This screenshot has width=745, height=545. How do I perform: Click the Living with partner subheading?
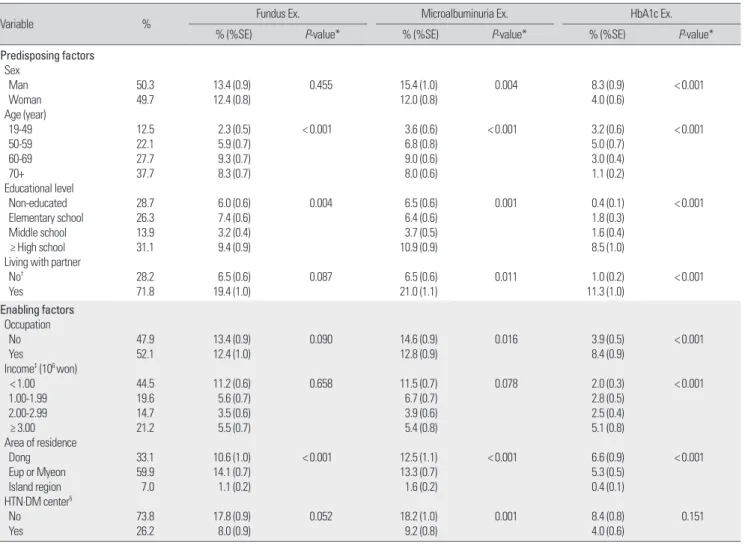pyautogui.click(x=42, y=262)
